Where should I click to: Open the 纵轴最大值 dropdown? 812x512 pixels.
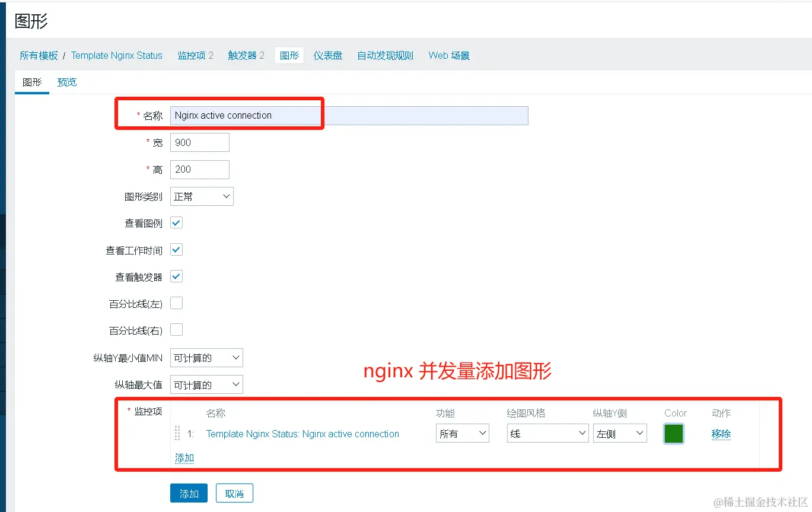click(206, 384)
